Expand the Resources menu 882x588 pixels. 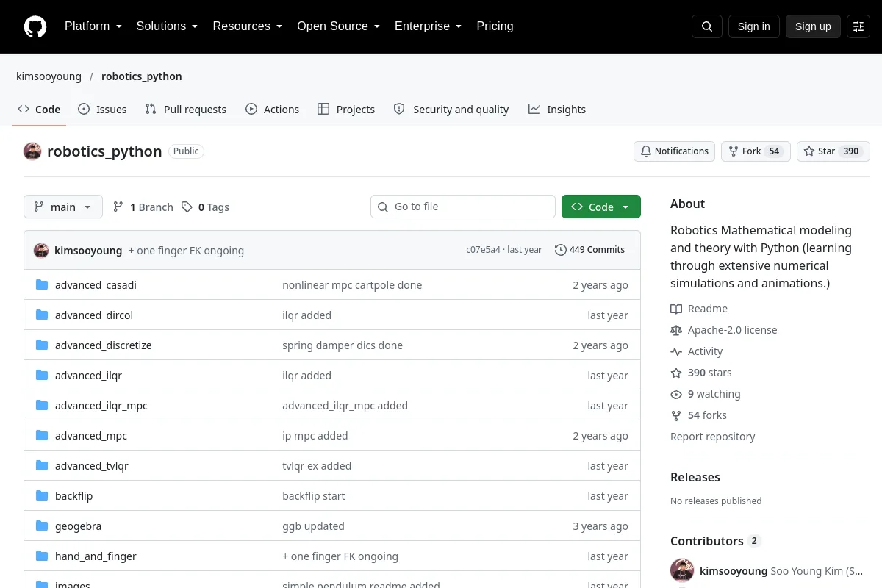coord(248,26)
